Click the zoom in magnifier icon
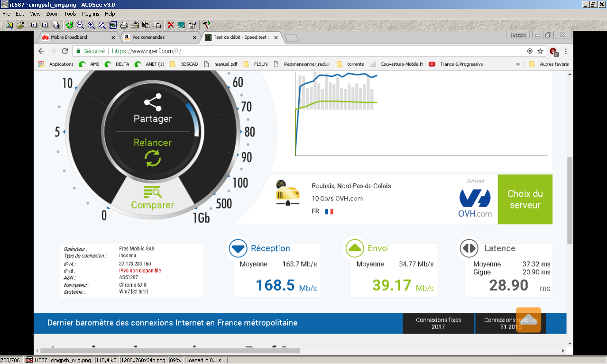 click(x=91, y=25)
